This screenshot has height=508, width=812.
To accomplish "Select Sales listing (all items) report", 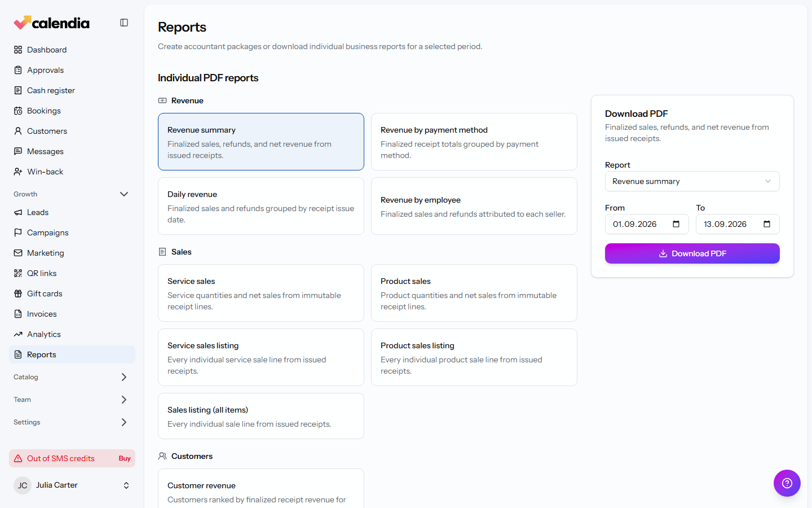I will pos(261,416).
